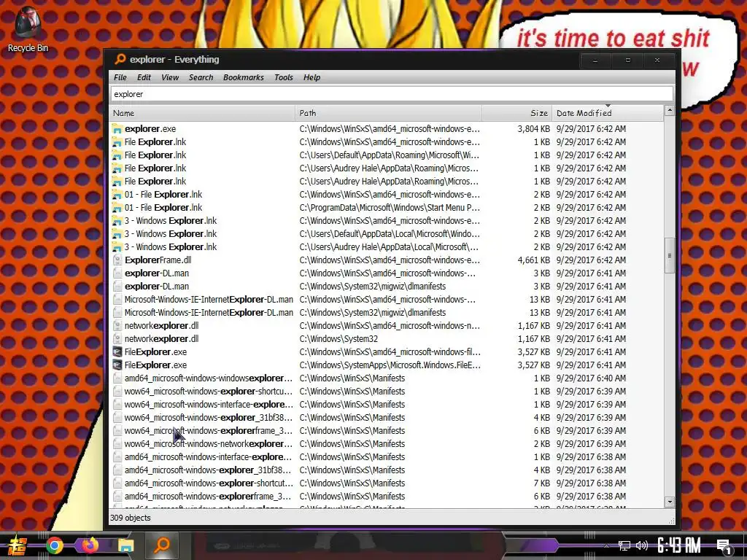The height and width of the screenshot is (560, 747).
Task: Click the resize grip in status bar corner
Action: (671, 521)
